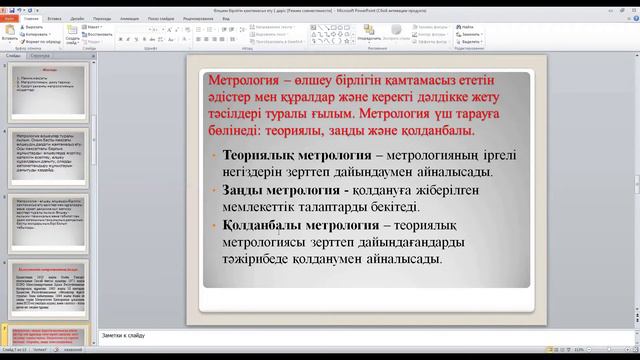This screenshot has width=640, height=360.
Task: Open Направление текста text direction dropdown
Action: coord(273,27)
